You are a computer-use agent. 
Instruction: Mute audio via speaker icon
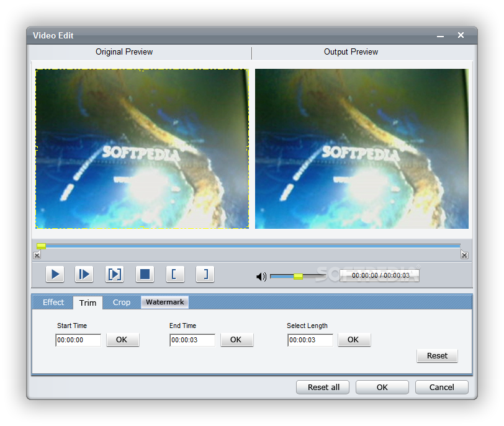click(261, 277)
